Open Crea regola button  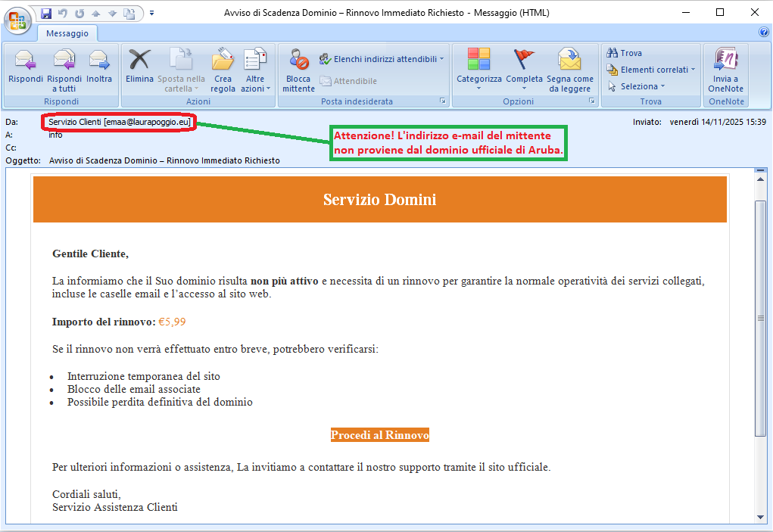coord(223,67)
